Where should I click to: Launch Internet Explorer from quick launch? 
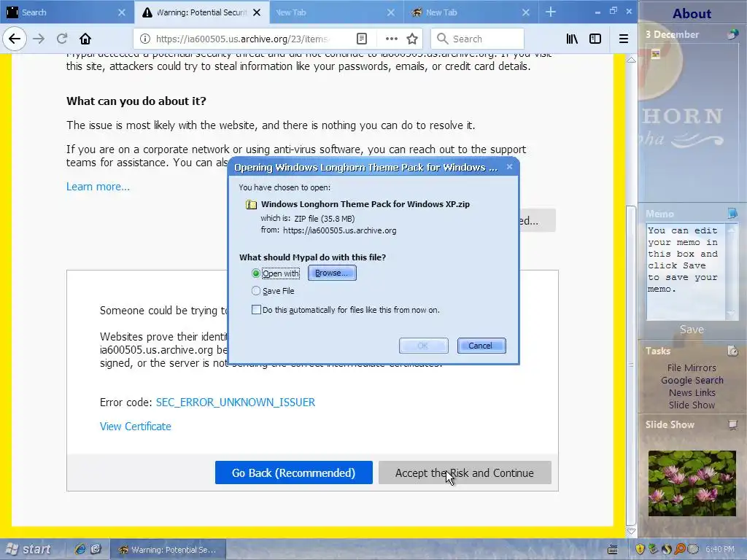coord(80,549)
